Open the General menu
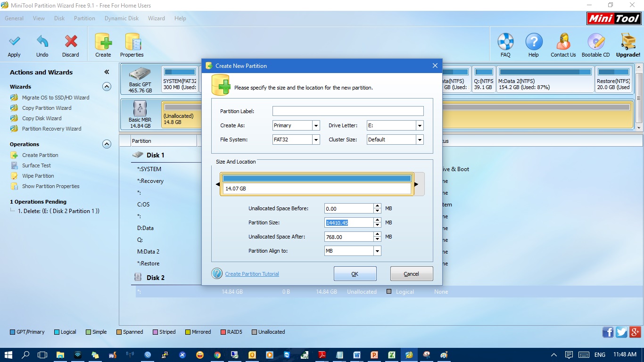 (x=14, y=18)
